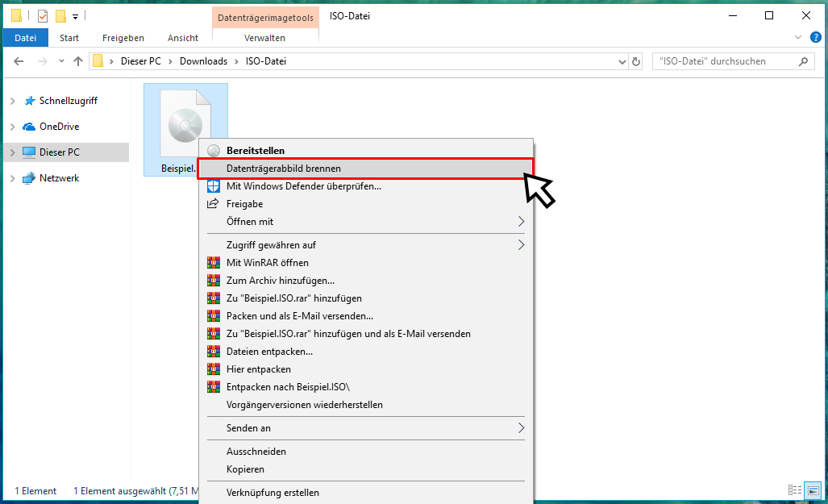Expand the ribbon with the chevron
828x504 pixels.
pos(798,38)
